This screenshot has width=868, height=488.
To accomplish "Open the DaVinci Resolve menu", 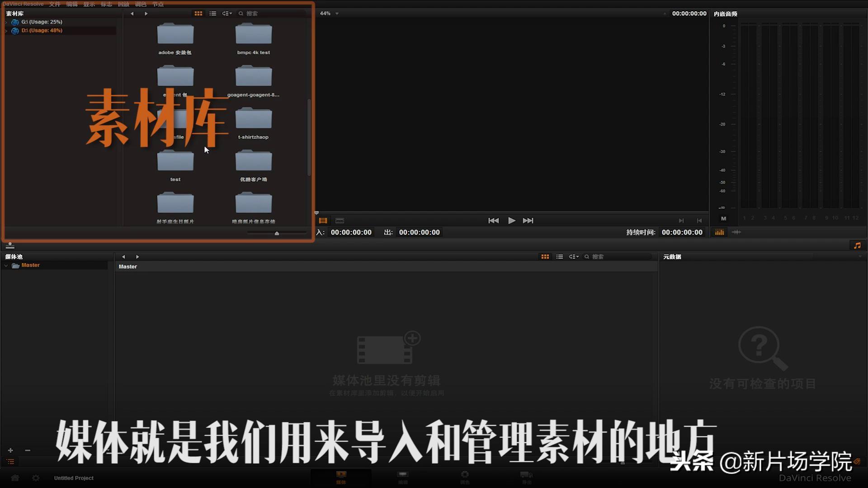I will [x=24, y=4].
